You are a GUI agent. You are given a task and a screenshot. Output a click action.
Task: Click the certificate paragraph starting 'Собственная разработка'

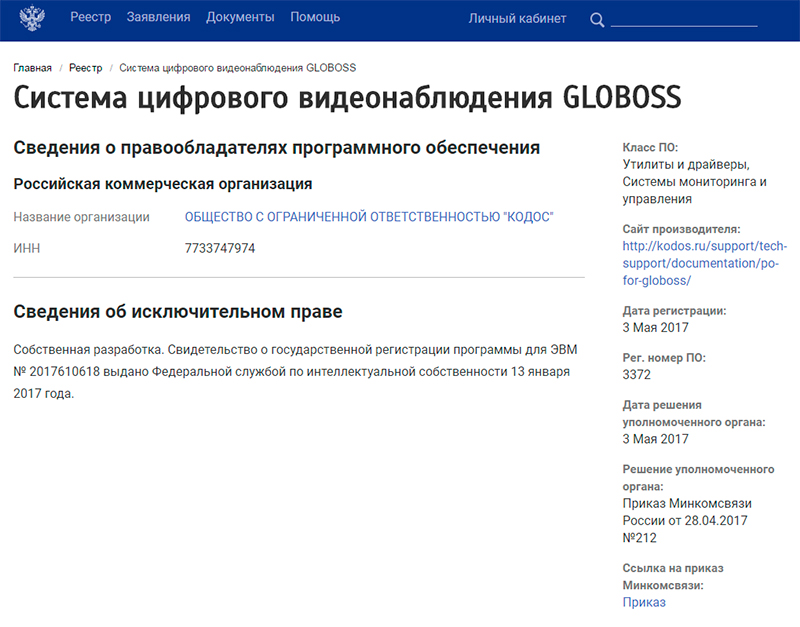[x=295, y=371]
